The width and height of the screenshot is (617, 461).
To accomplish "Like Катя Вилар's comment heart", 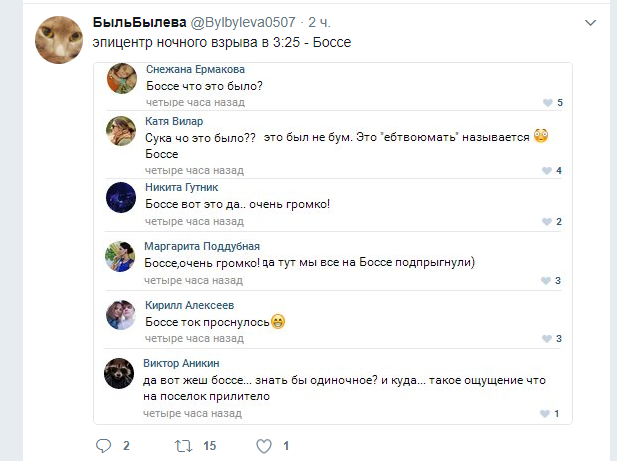I will coord(546,171).
